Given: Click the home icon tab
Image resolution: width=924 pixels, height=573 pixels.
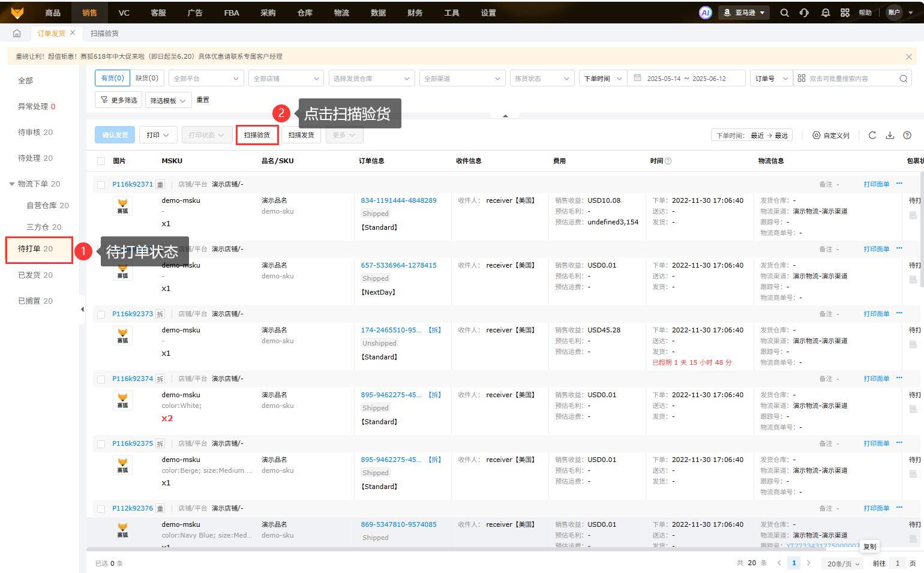Looking at the screenshot, I should click(x=17, y=34).
